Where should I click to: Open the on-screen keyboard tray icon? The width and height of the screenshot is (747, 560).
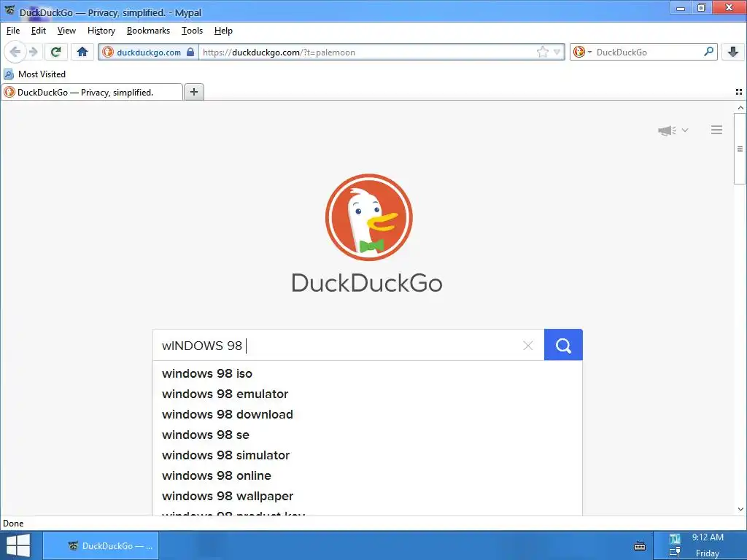pos(640,545)
